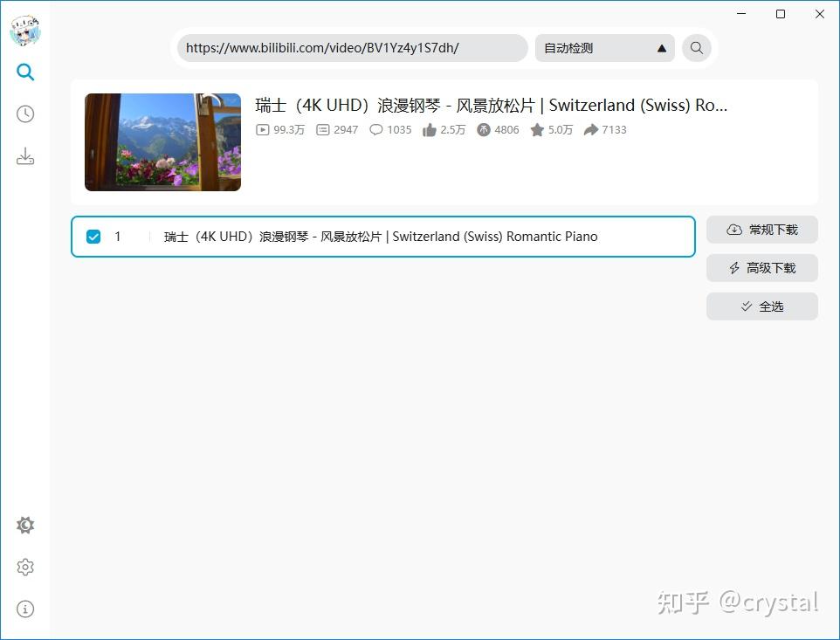840x640 pixels.
Task: Open the search page from the sidebar
Action: point(25,72)
